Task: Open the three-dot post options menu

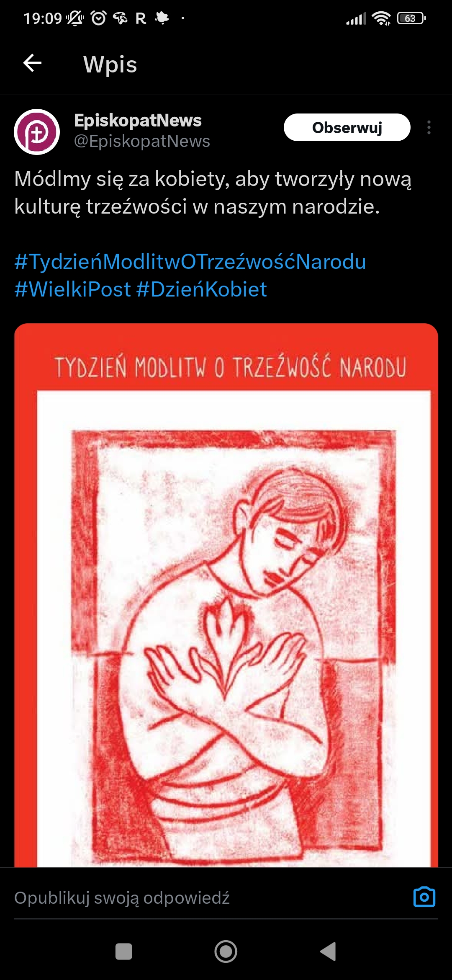Action: (429, 127)
